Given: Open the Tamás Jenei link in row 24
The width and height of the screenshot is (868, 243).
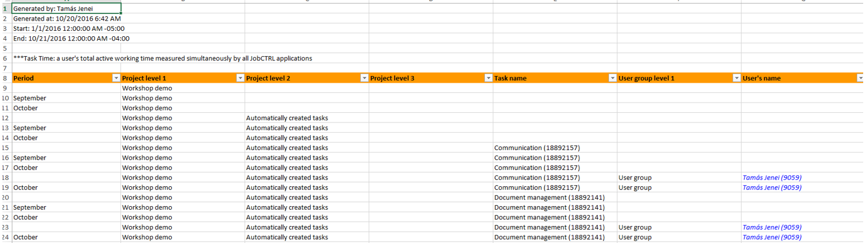Looking at the screenshot, I should (772, 238).
